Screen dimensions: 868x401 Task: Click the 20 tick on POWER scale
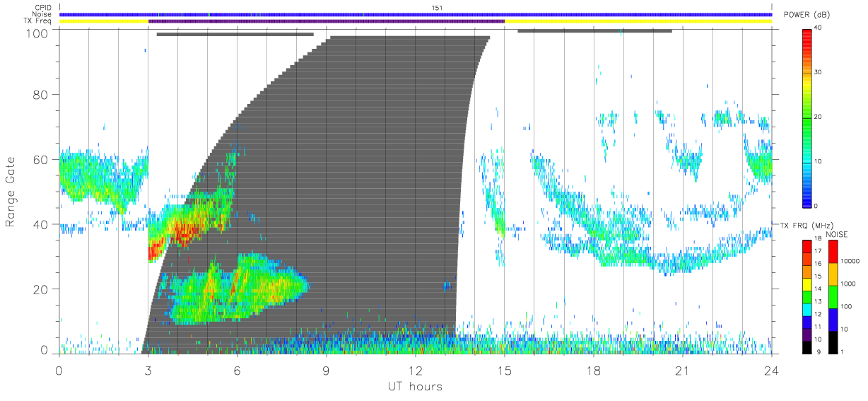tap(818, 117)
